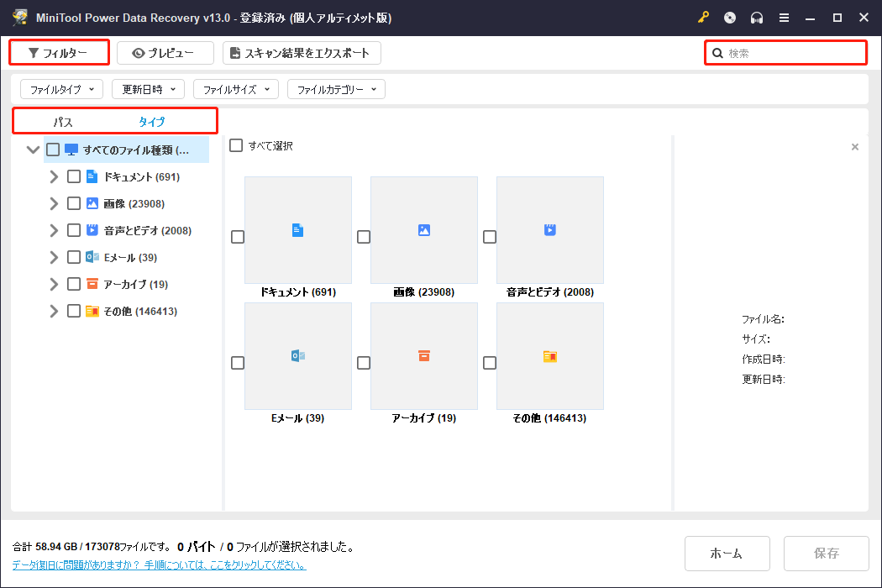This screenshot has height=588, width=882.
Task: Collapse the すべてのファイル種類 tree node
Action: [x=33, y=150]
